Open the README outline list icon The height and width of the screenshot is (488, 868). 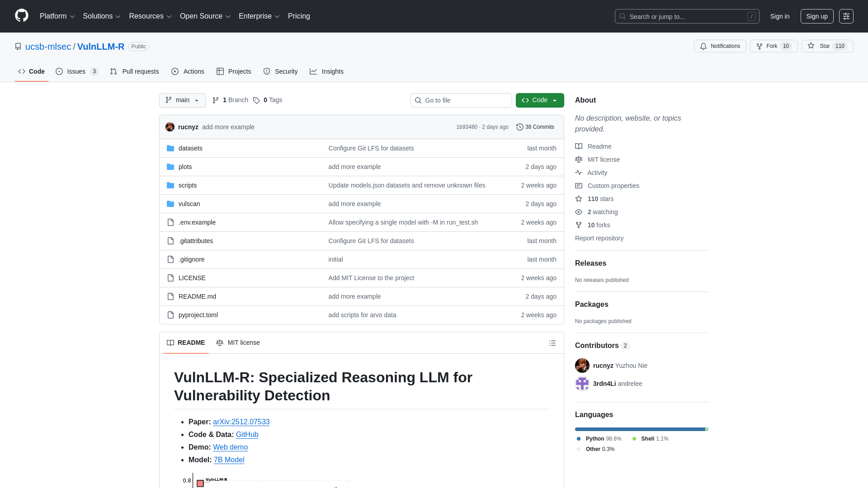click(x=552, y=343)
